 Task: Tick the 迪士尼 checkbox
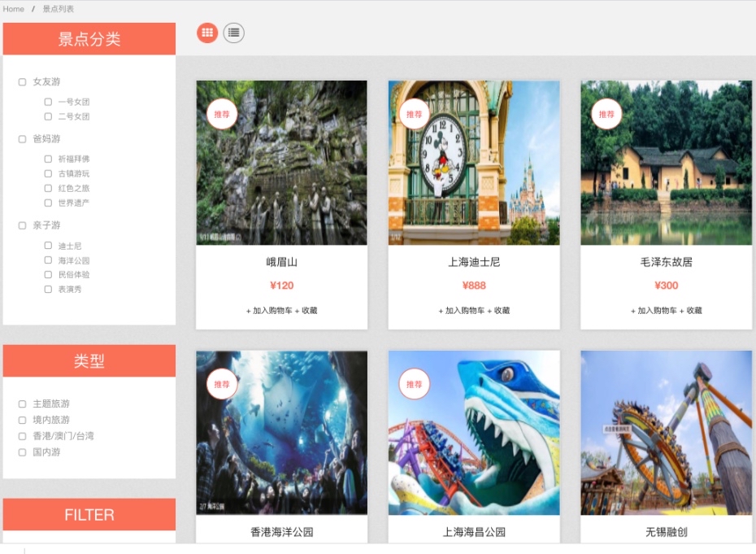point(48,246)
